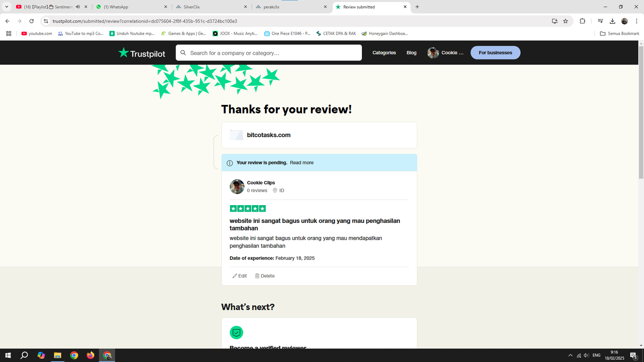Click the For businesses button
This screenshot has height=362, width=644.
tap(495, 53)
